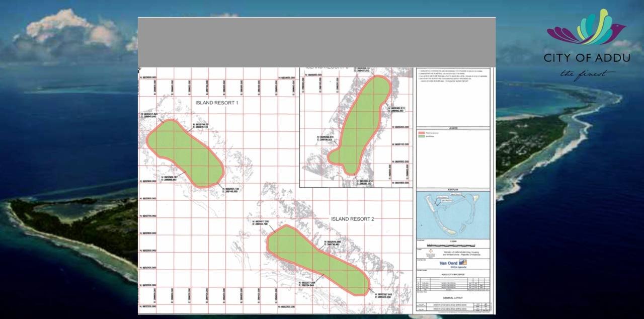Click the green legend swatch
This screenshot has width=644, height=319.
tap(422, 136)
